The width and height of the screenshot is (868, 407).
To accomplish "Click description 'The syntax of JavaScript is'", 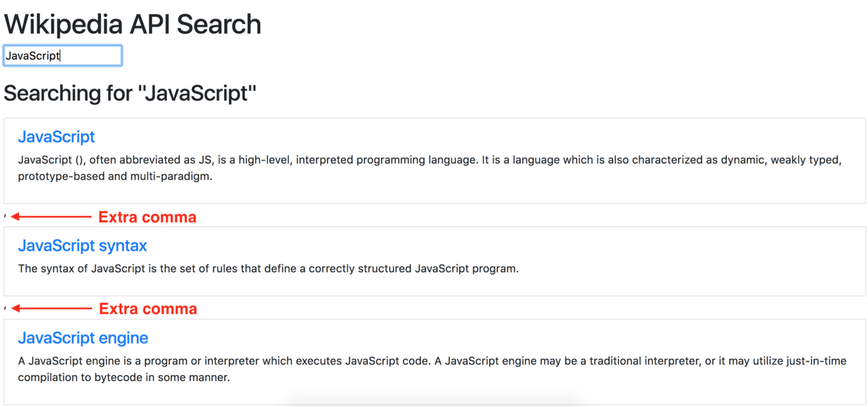I will 268,269.
